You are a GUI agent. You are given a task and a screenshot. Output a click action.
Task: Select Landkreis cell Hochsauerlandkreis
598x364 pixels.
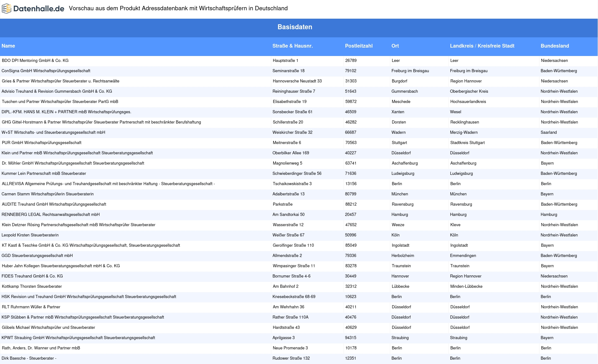tap(468, 102)
